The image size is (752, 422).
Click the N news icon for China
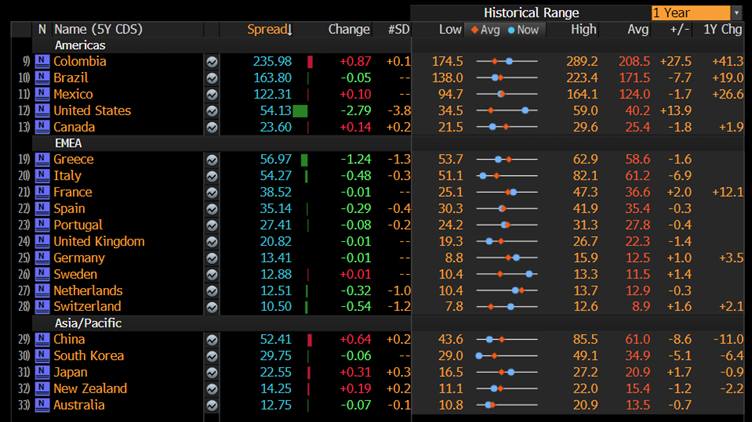point(42,339)
